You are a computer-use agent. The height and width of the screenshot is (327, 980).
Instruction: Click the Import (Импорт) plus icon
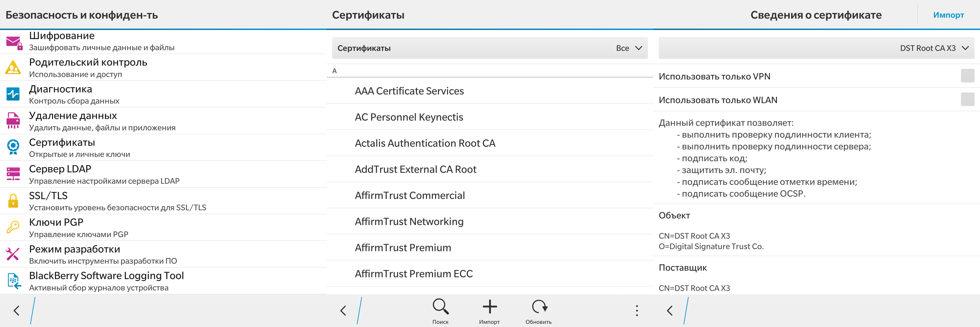(490, 306)
